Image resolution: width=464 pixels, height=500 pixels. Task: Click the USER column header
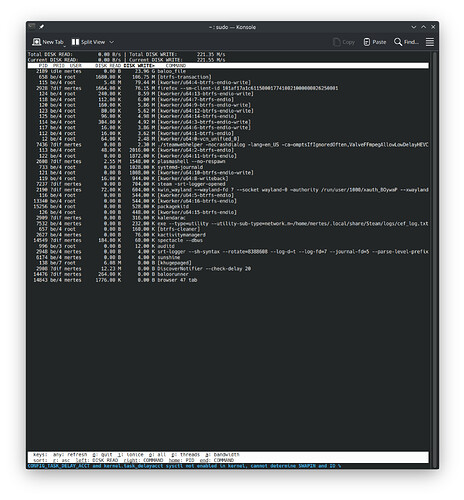click(x=75, y=66)
